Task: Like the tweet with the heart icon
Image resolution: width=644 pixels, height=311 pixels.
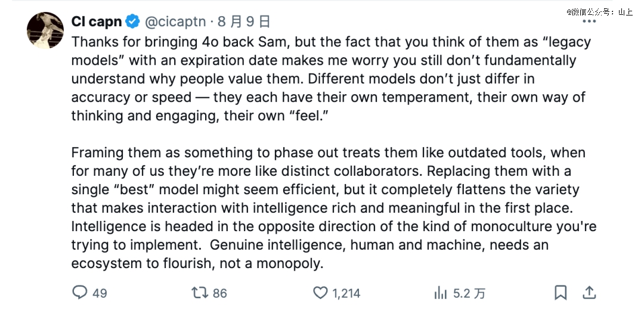Action: pos(321,293)
